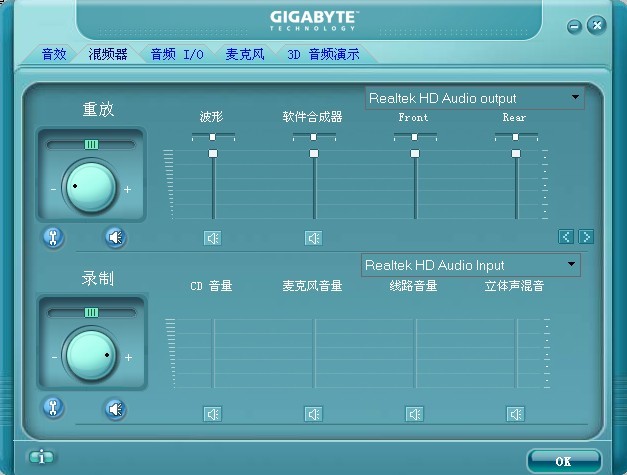Switch to the 音效 tab

click(54, 54)
